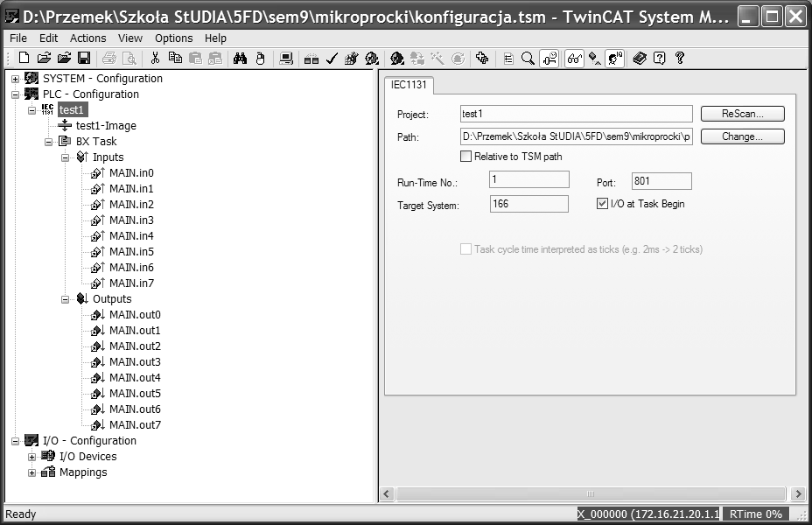Open the View menu
812x525 pixels.
coord(130,38)
